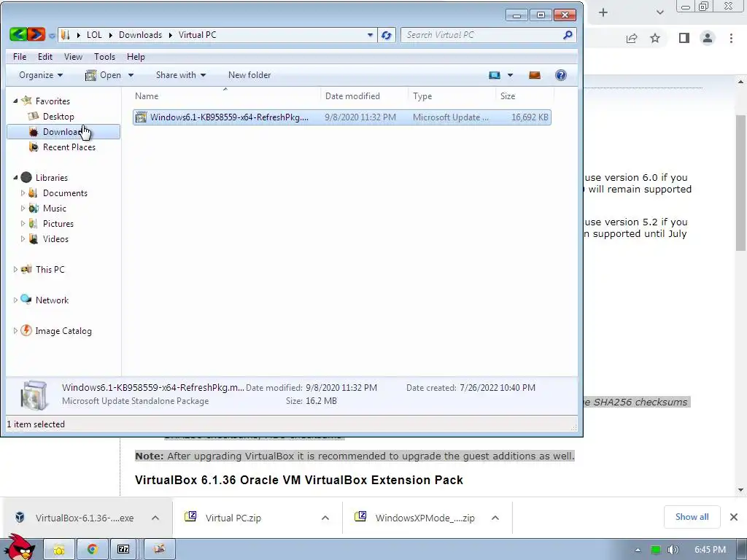The image size is (747, 560).
Task: Open Explorer help with the question mark icon
Action: pyautogui.click(x=561, y=75)
